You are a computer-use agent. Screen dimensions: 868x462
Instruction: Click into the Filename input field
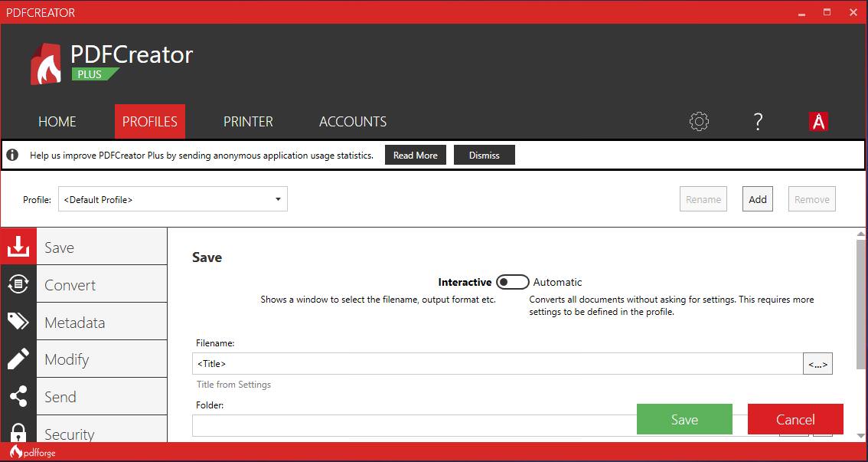coord(498,364)
